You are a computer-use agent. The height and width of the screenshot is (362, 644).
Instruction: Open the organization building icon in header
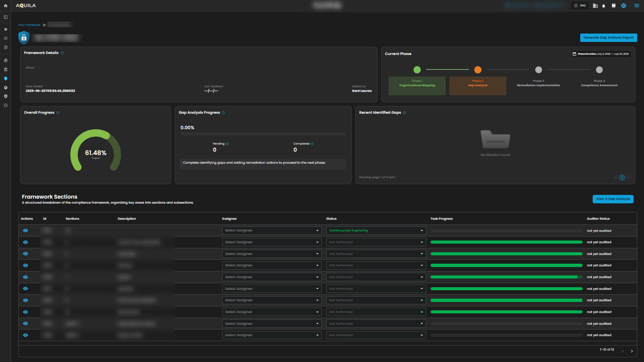click(595, 6)
